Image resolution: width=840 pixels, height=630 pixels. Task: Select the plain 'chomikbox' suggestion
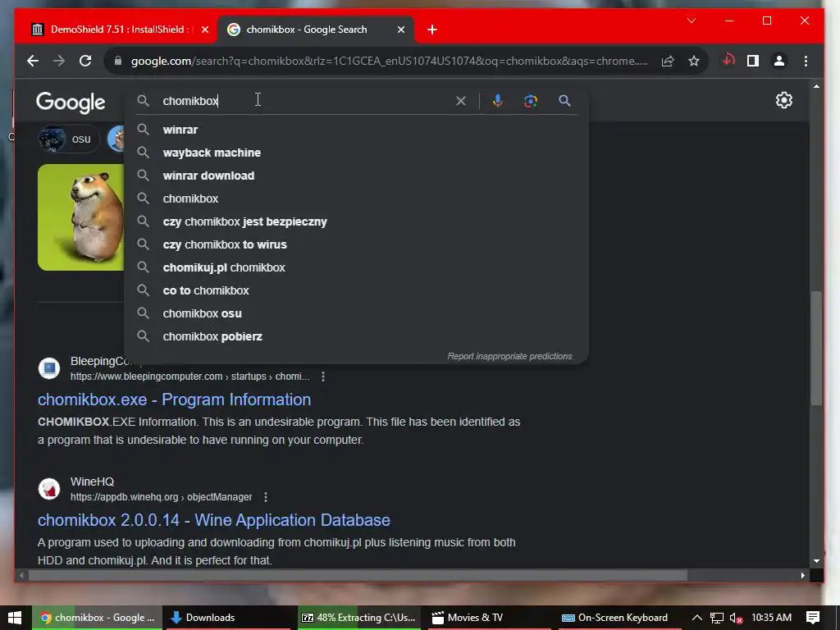356,199
